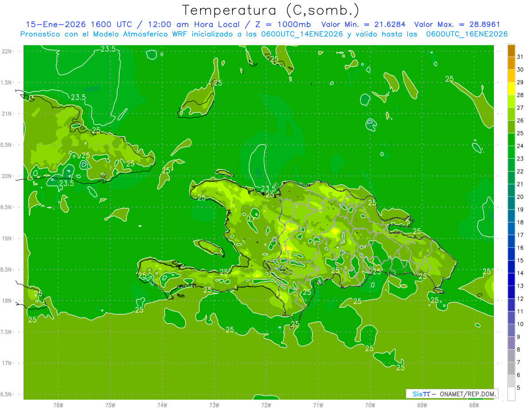This screenshot has height=411, width=532.
Task: Click the "74W" longitude axis label
Action: click(162, 405)
